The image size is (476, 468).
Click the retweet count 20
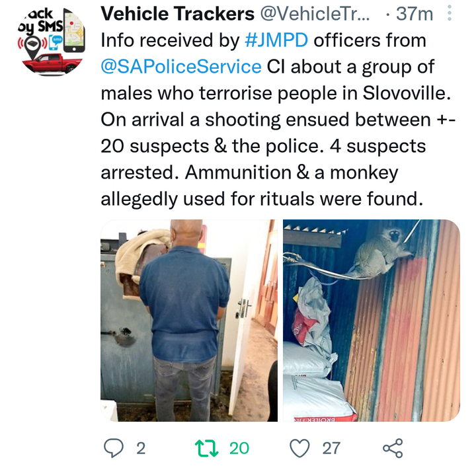(x=239, y=448)
